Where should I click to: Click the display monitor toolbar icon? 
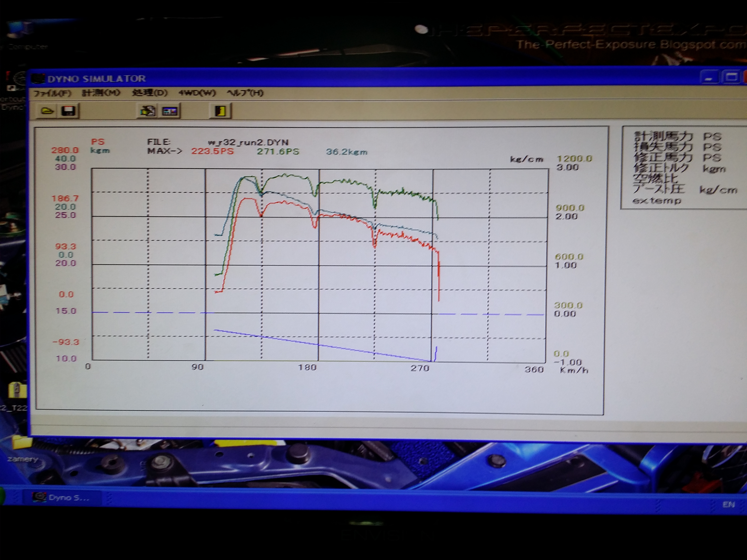pos(170,111)
